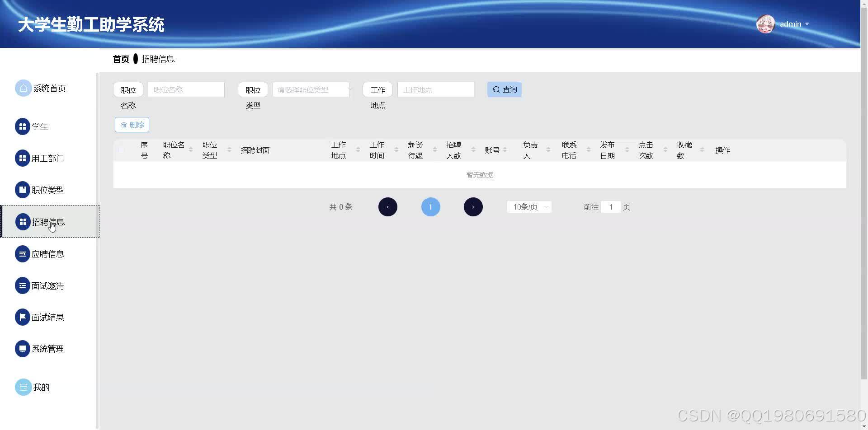The height and width of the screenshot is (430, 868).
Task: Expand the admin account dropdown
Action: (x=807, y=24)
